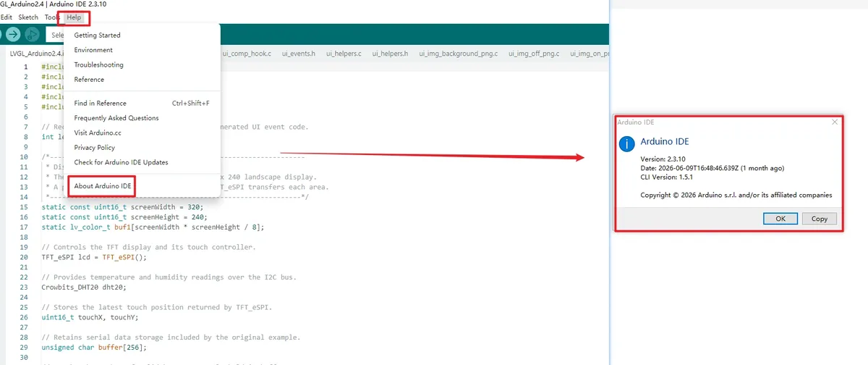This screenshot has width=868, height=365.
Task: Open the ui_events.h tab
Action: [x=299, y=54]
